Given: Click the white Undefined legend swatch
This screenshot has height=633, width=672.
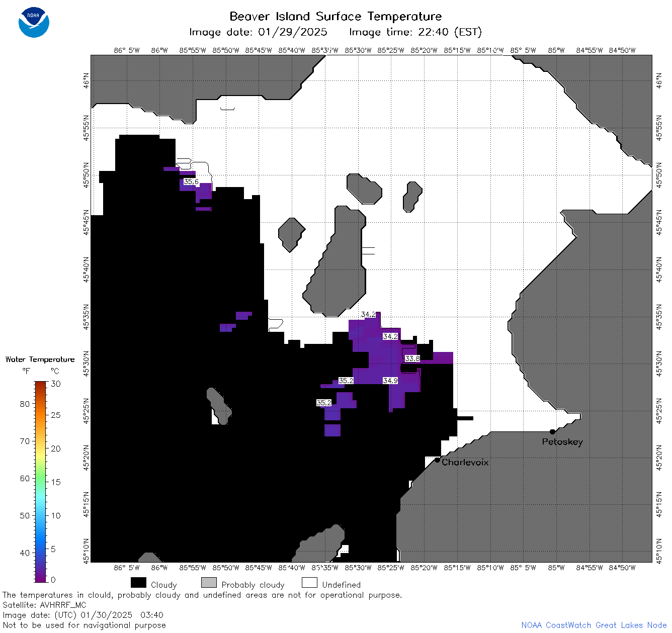Looking at the screenshot, I should [x=309, y=583].
